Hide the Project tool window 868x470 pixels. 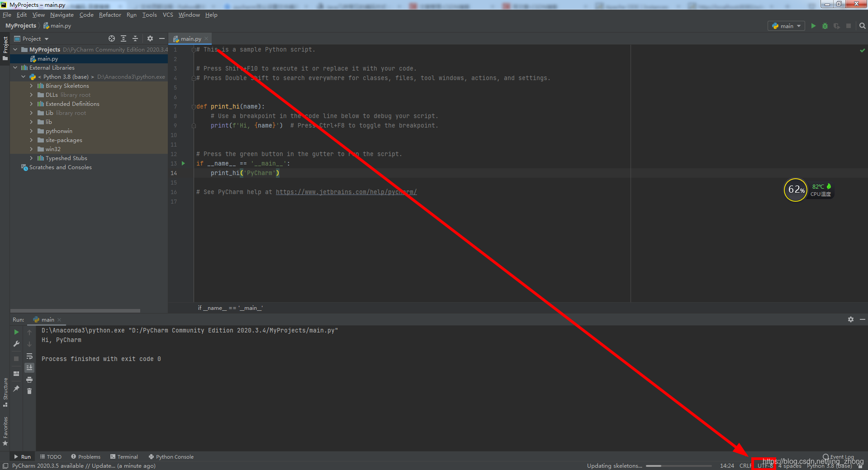tap(162, 39)
